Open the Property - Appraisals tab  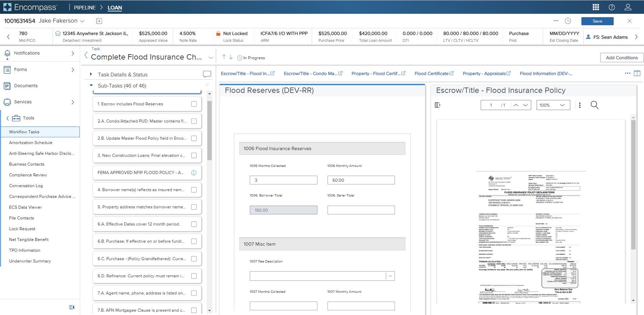point(486,73)
